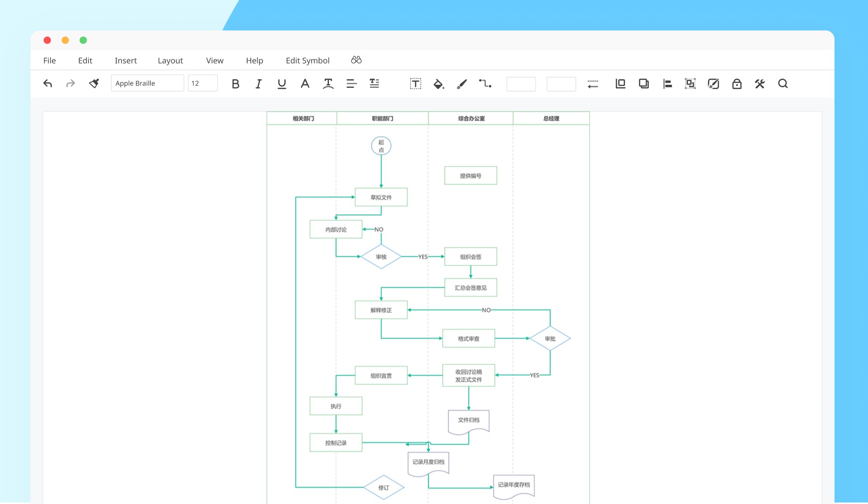The width and height of the screenshot is (868, 504).
Task: Click the Group objects icon
Action: [x=690, y=84]
